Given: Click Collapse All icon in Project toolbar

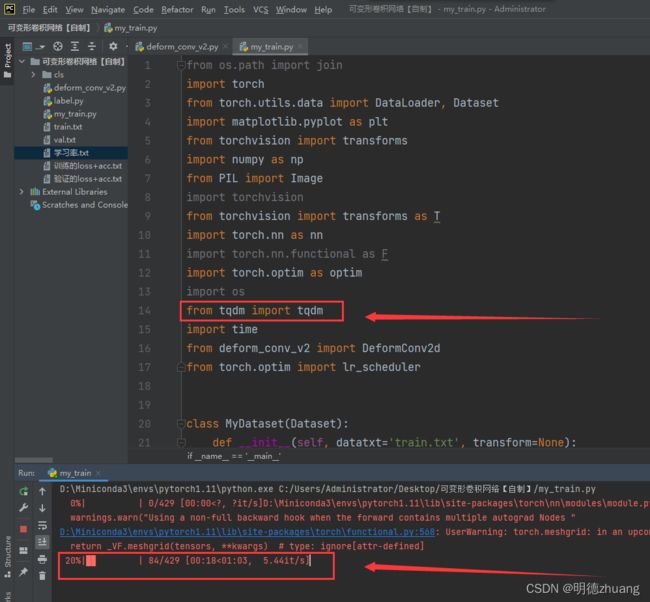Looking at the screenshot, I should click(x=92, y=46).
